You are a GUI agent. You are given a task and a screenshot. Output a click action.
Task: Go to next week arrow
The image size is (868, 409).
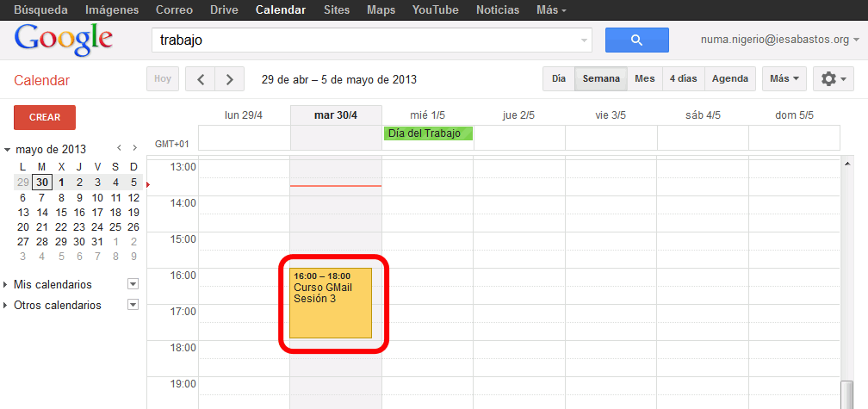pyautogui.click(x=230, y=79)
